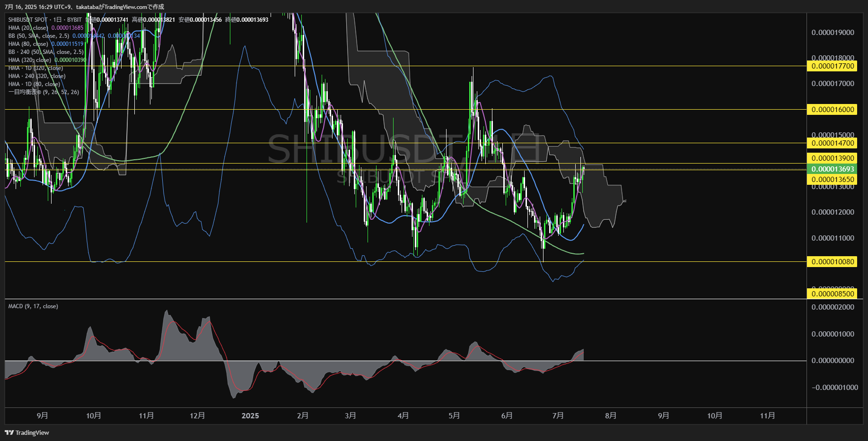Click MACD axis value 0.000002000

833,307
